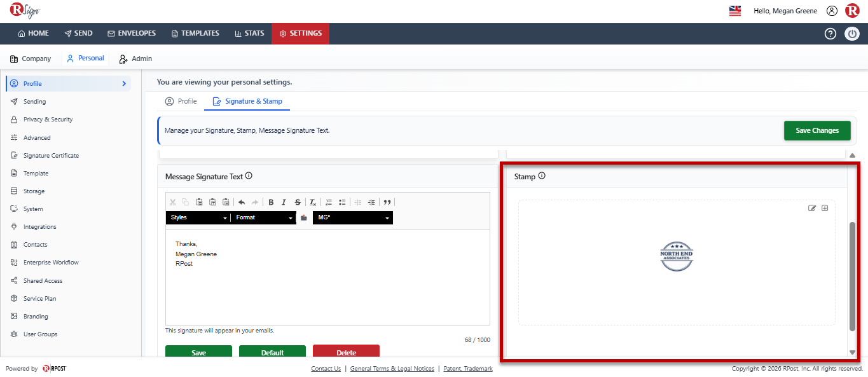Open the Contact Us footer link
Viewport: 868px width, 377px height.
click(x=326, y=369)
